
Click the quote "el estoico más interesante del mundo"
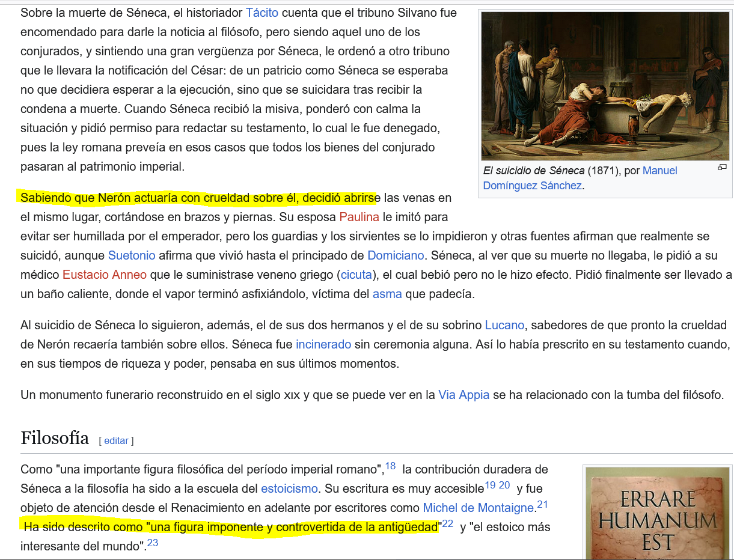pos(286,537)
